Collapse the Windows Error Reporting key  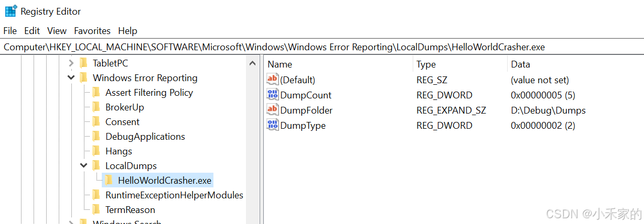coord(71,78)
